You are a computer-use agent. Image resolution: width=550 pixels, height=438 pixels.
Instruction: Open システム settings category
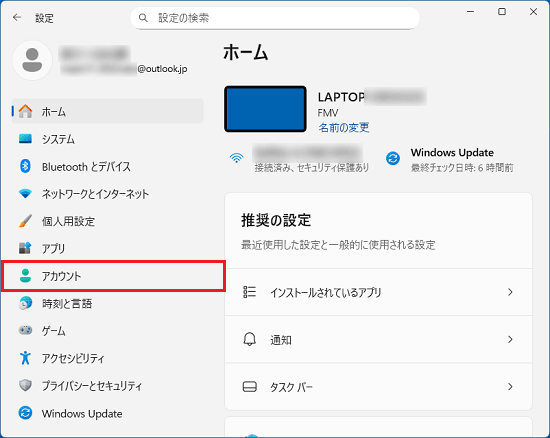tap(108, 139)
